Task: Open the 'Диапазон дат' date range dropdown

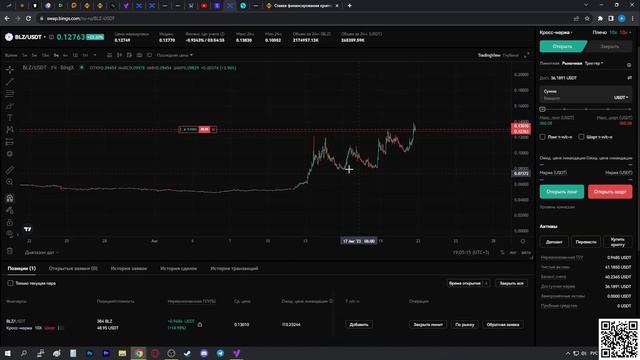Action: pos(42,253)
